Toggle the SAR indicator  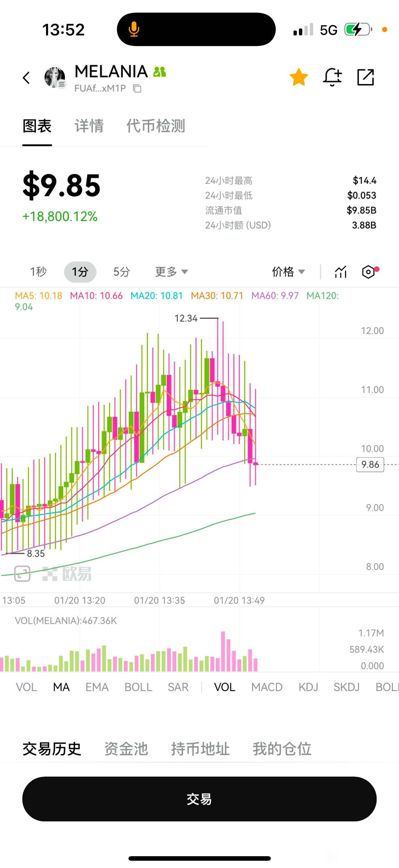click(x=178, y=687)
